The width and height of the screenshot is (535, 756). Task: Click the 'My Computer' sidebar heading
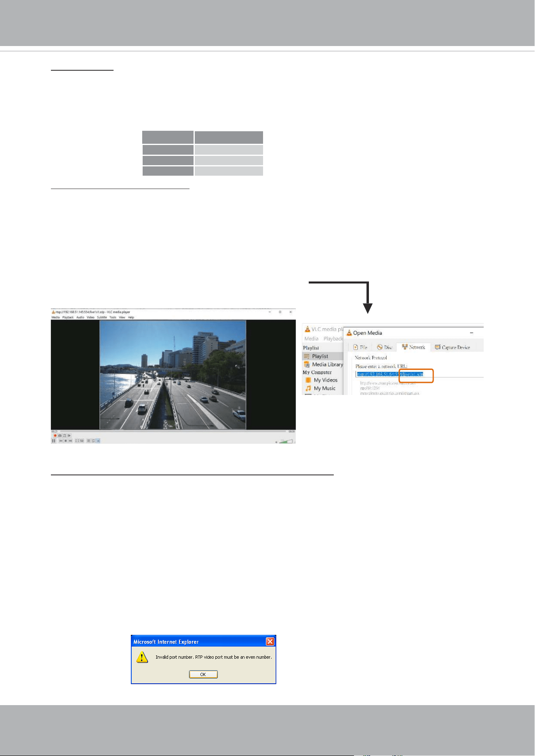317,372
